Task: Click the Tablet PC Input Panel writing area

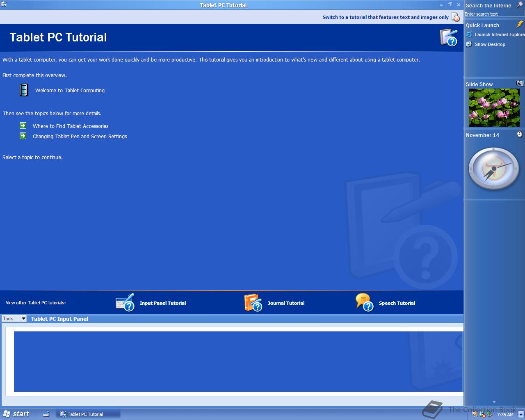Action: (238, 361)
